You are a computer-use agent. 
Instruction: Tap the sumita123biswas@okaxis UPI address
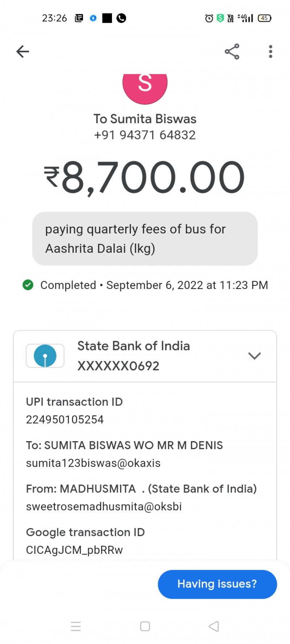(93, 463)
